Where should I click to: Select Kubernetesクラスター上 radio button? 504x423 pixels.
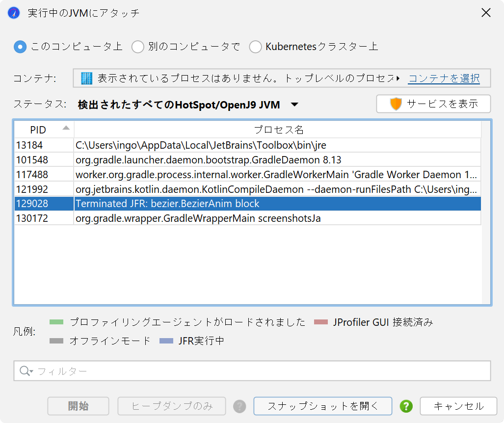[255, 47]
